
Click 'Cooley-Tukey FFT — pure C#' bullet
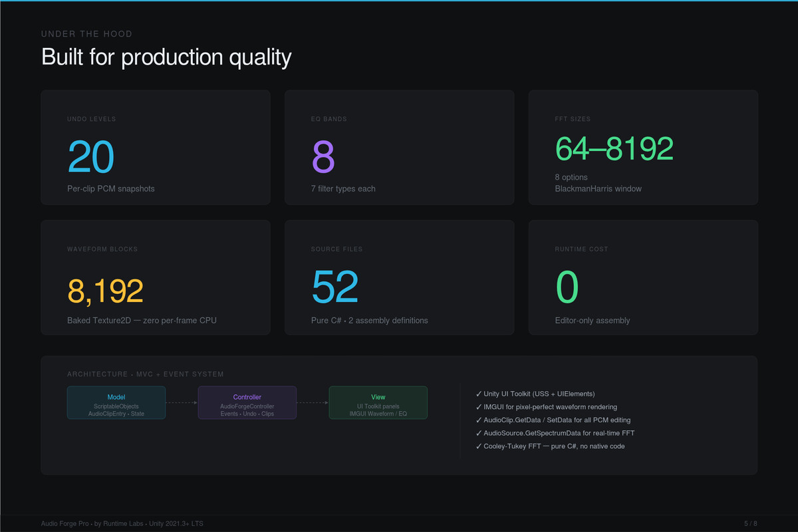tap(550, 446)
